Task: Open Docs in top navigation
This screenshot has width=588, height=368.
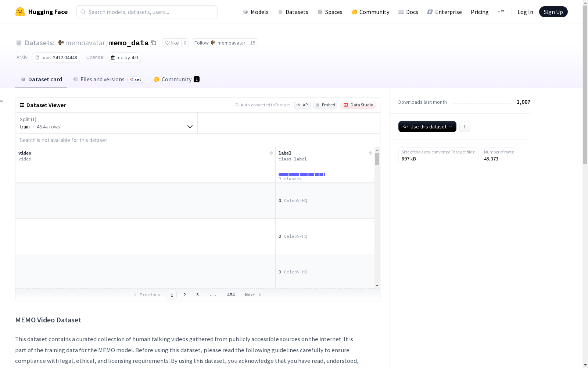Action: [408, 12]
